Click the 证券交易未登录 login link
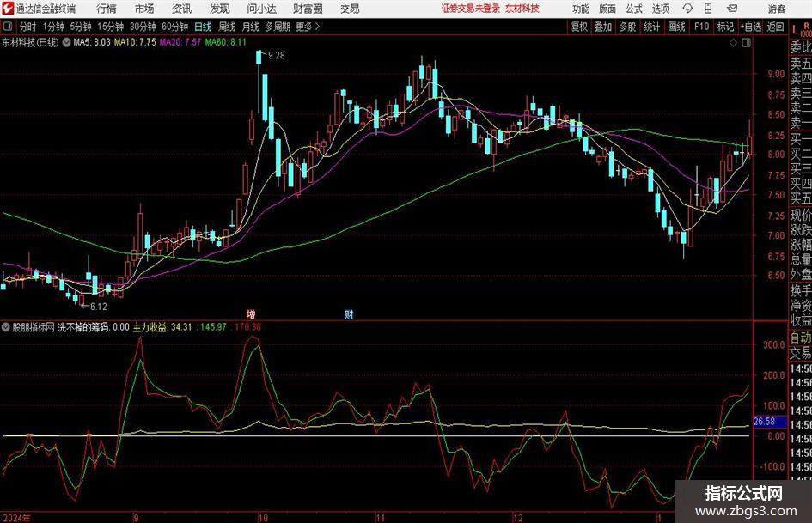 coord(471,9)
